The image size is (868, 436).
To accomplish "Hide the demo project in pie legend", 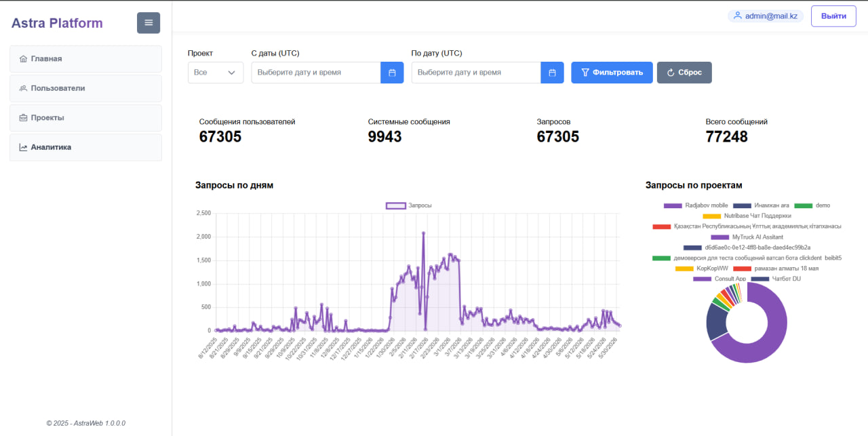I will (812, 205).
